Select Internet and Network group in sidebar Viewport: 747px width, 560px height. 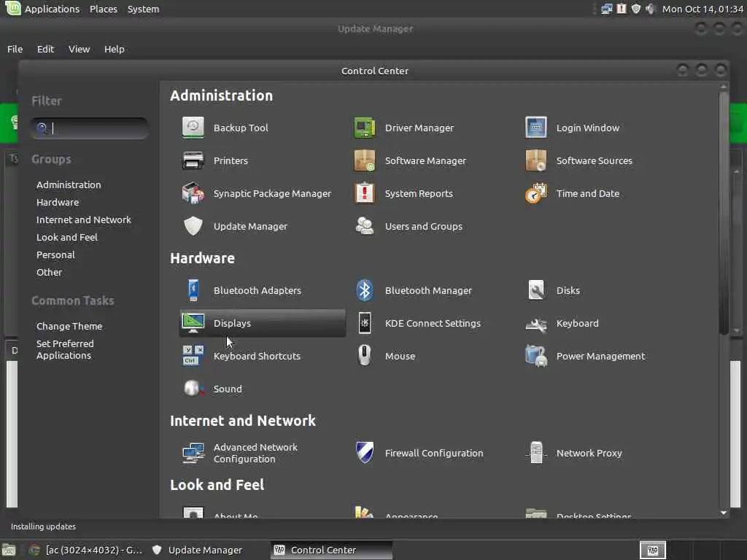click(x=83, y=220)
